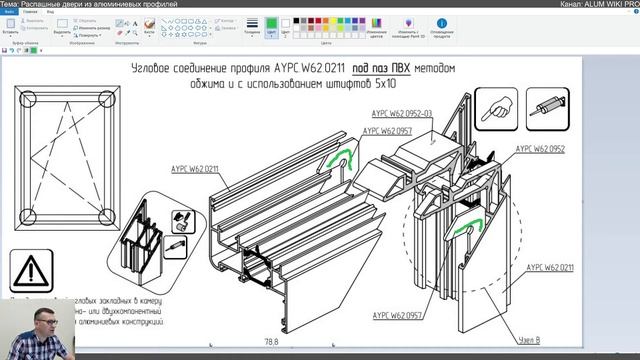This screenshot has height=360, width=640.
Task: Click the drawing label "Узел В"
Action: pos(529,340)
